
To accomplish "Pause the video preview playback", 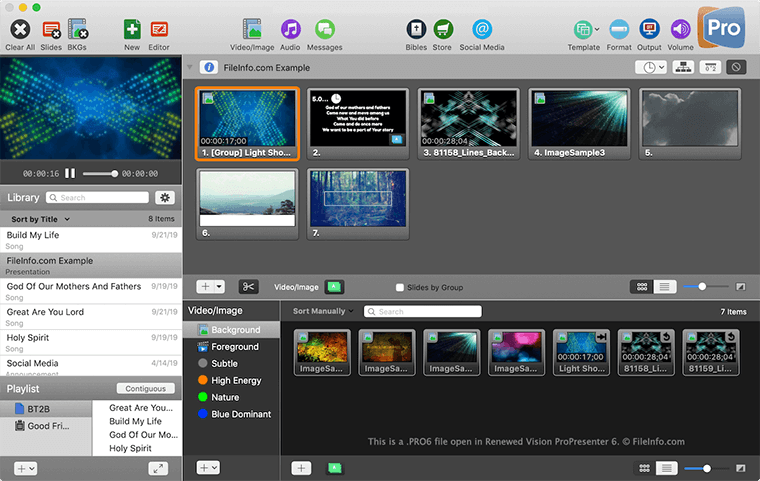I will tap(70, 173).
